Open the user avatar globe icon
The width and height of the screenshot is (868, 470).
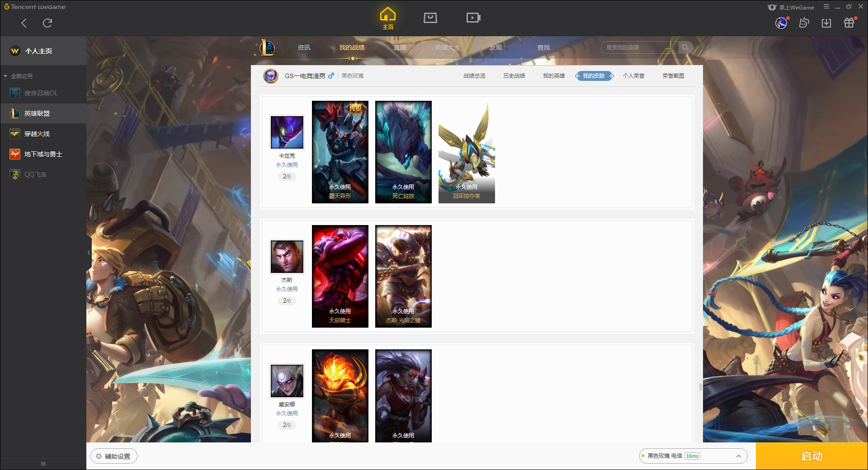781,23
